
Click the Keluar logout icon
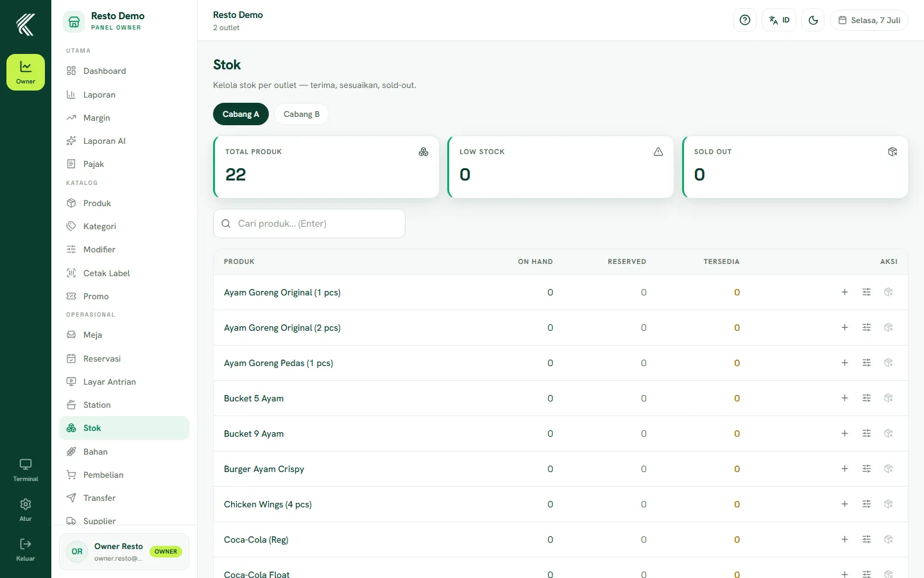(26, 550)
